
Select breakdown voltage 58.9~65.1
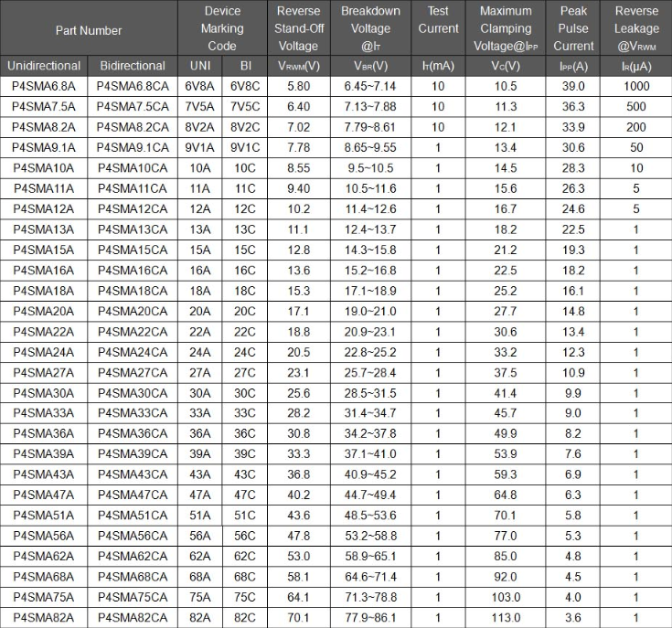pyautogui.click(x=370, y=557)
